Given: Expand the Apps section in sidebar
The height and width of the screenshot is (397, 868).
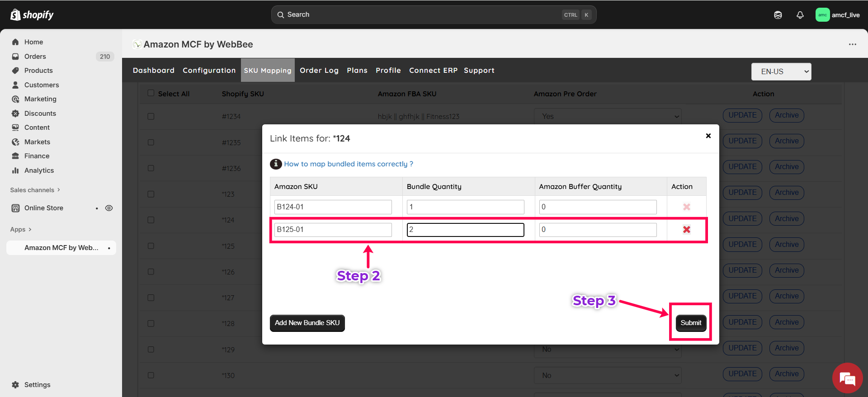Looking at the screenshot, I should pyautogui.click(x=21, y=229).
